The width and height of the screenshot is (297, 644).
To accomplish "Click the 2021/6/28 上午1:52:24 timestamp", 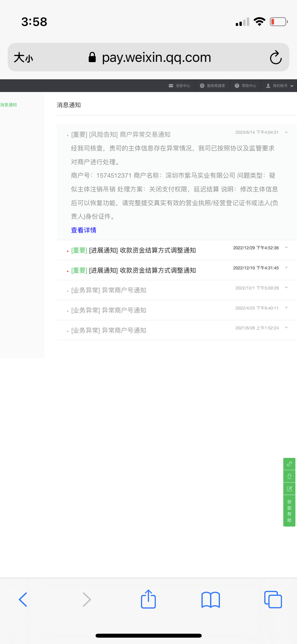I will (x=257, y=328).
